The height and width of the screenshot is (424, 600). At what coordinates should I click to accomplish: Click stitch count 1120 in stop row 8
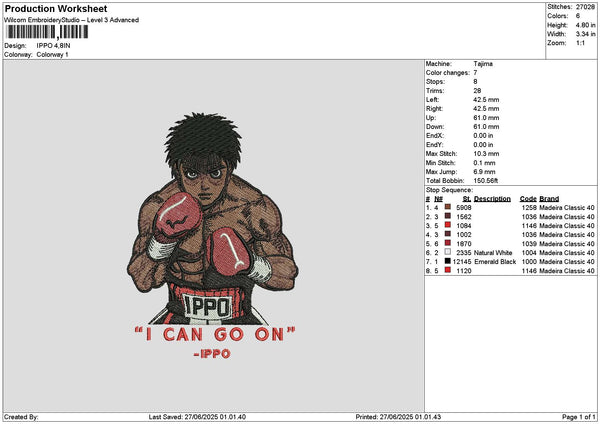pos(464,271)
